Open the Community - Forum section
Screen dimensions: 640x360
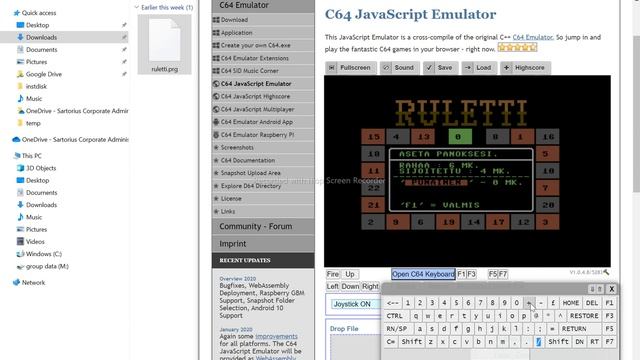click(263, 226)
